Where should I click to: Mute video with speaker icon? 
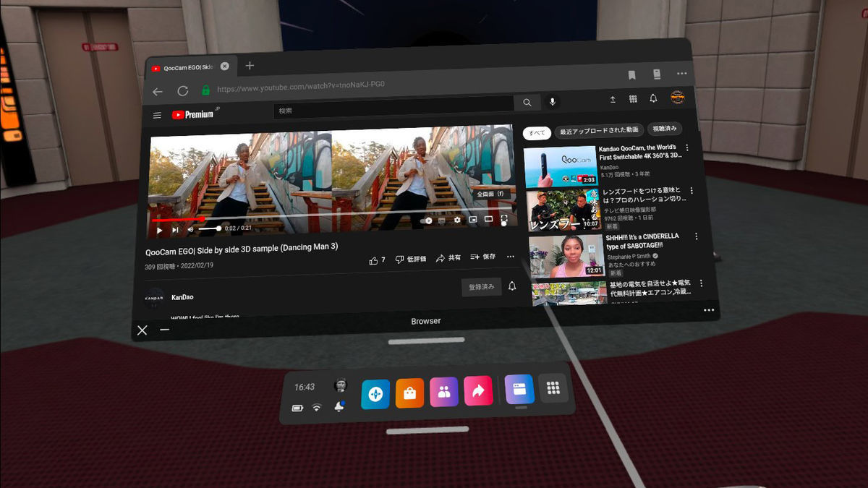(x=191, y=229)
